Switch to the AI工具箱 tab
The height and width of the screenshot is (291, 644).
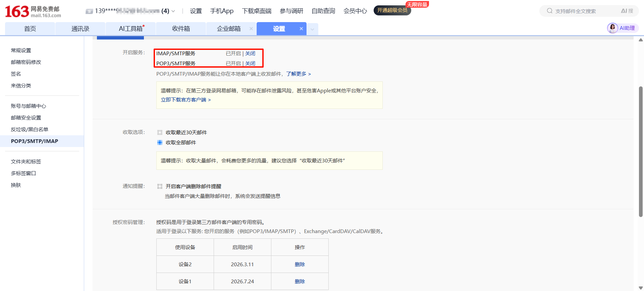click(131, 29)
